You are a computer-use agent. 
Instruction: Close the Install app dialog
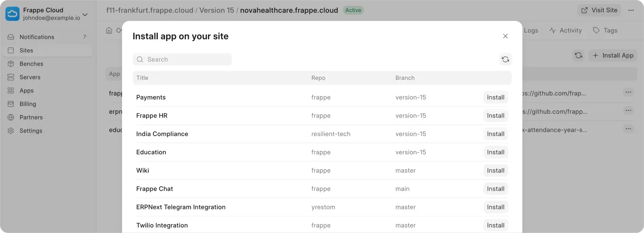pos(505,36)
